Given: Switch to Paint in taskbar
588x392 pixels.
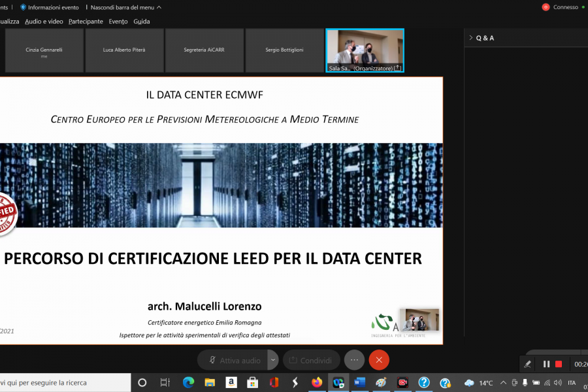Looking at the screenshot, I should [381, 383].
